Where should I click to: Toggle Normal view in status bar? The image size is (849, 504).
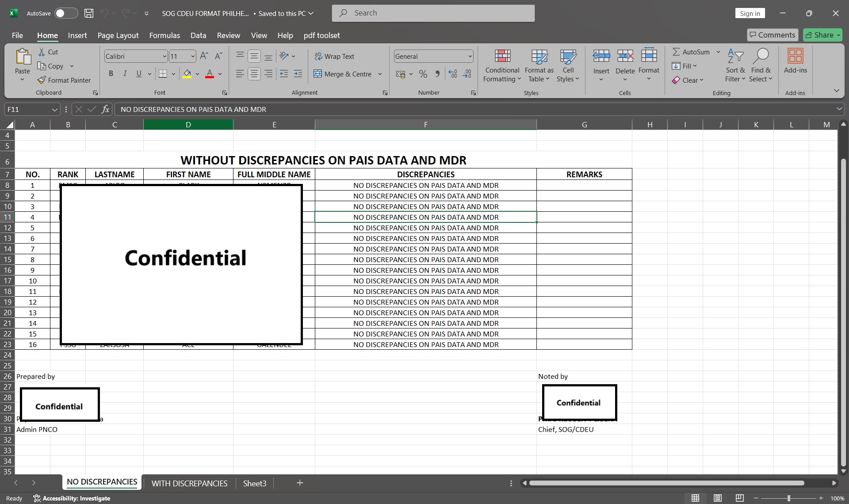point(695,498)
